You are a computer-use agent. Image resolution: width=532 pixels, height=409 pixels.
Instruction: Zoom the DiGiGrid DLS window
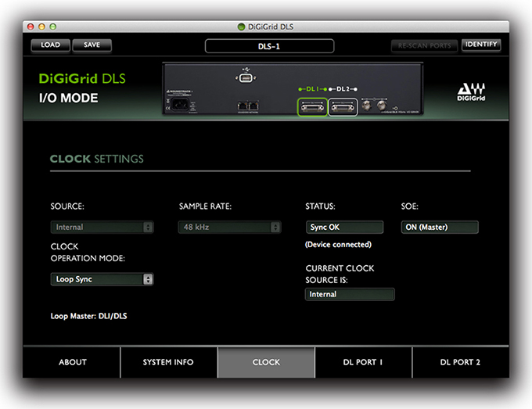[x=53, y=27]
